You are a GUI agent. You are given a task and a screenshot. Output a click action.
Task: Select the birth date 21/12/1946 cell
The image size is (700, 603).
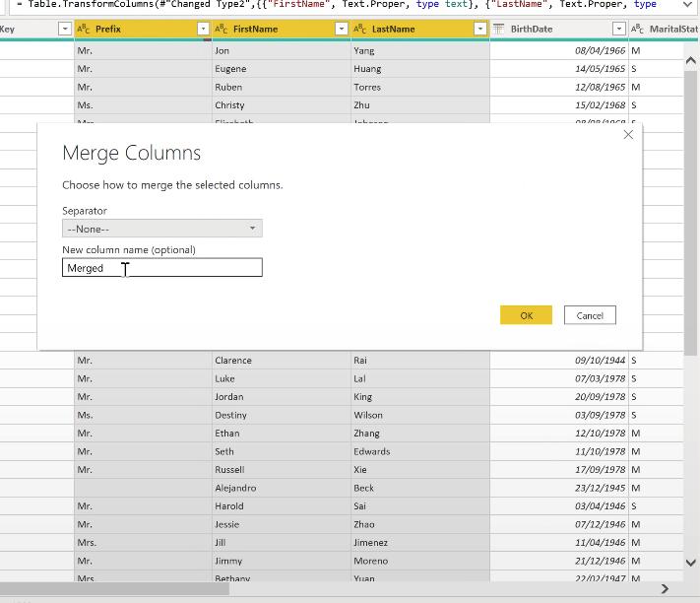pos(559,561)
